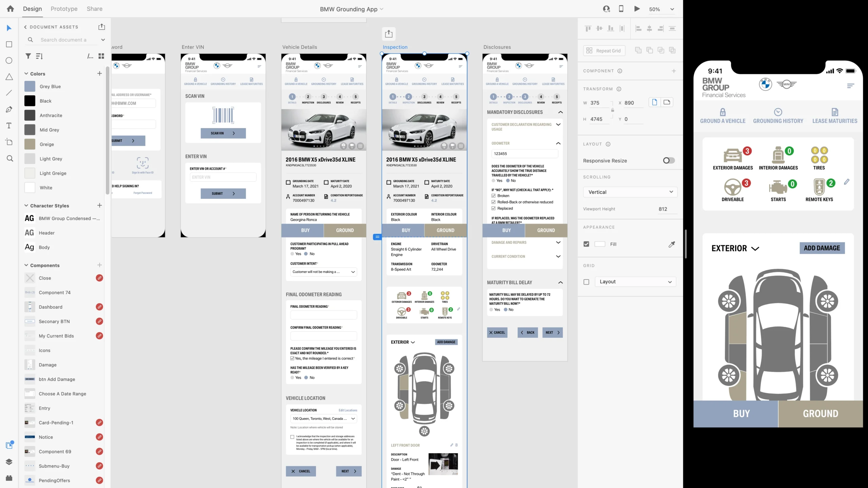868x488 pixels.
Task: Choose the Text tool
Action: click(x=9, y=126)
